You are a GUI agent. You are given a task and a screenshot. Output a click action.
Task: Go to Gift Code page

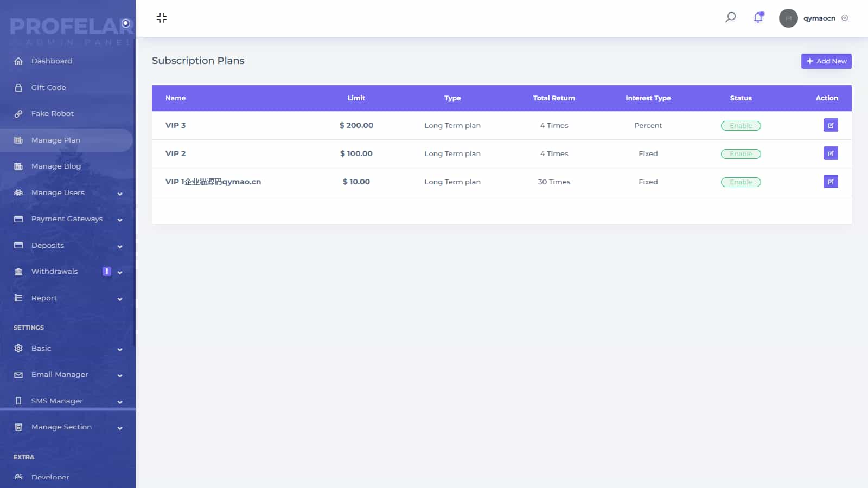point(48,87)
